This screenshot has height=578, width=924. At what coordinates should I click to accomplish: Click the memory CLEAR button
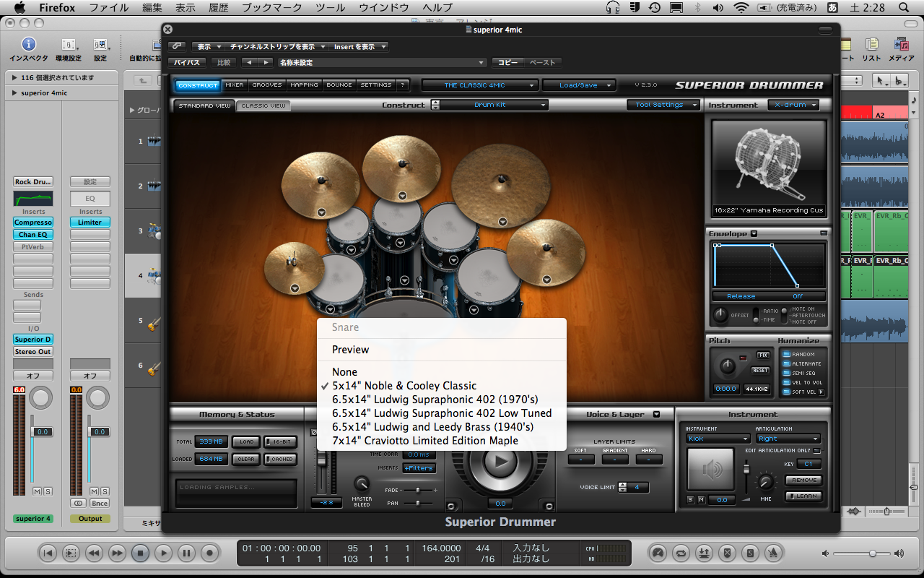[x=247, y=459]
